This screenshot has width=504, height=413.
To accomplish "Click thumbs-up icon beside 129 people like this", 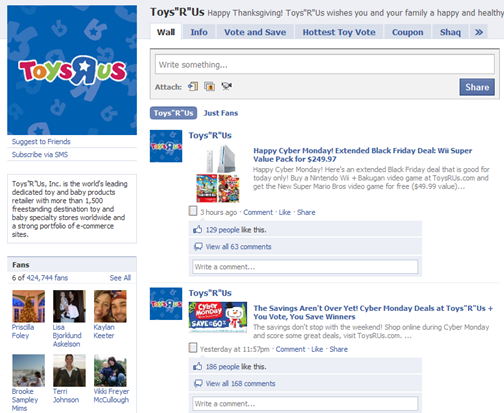I will [198, 229].
